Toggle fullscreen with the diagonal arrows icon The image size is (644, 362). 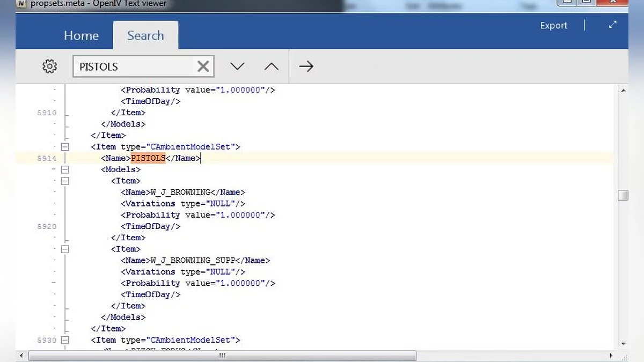pyautogui.click(x=613, y=25)
